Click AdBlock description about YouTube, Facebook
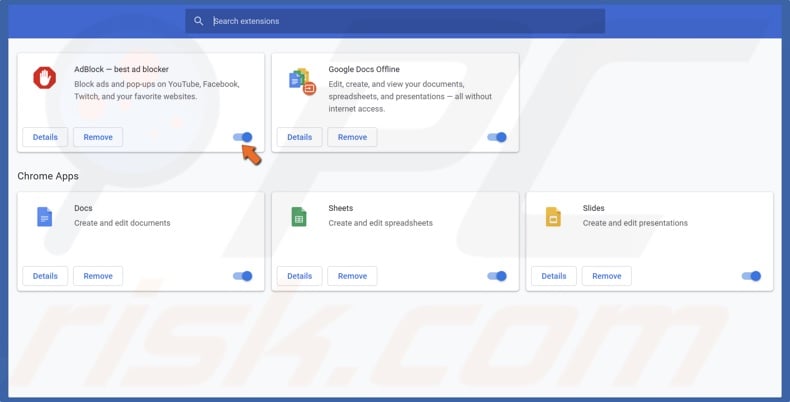Image resolution: width=790 pixels, height=402 pixels. (157, 90)
